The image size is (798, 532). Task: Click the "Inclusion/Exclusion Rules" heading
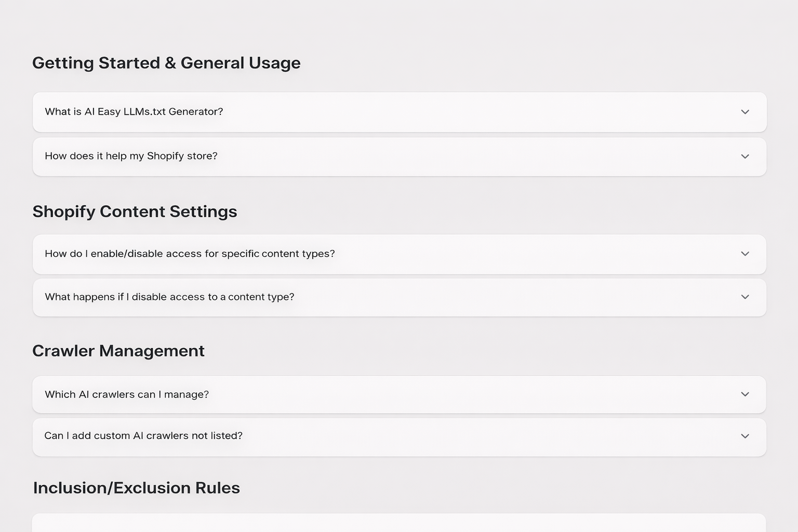[136, 487]
